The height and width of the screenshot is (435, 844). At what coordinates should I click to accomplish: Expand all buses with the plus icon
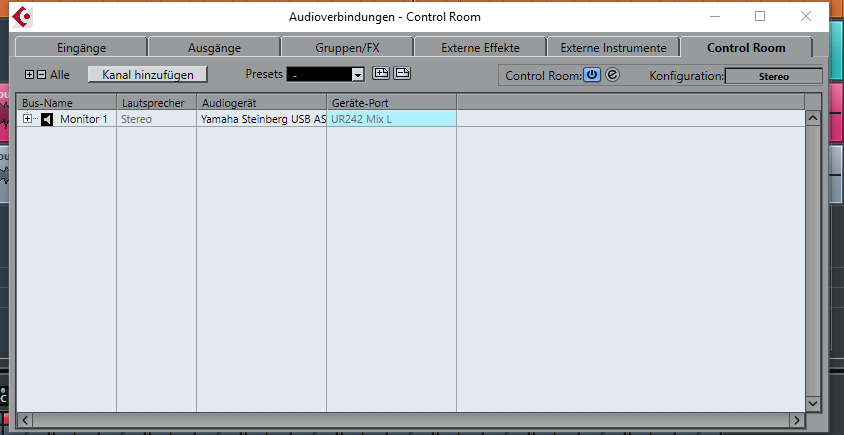pyautogui.click(x=30, y=75)
